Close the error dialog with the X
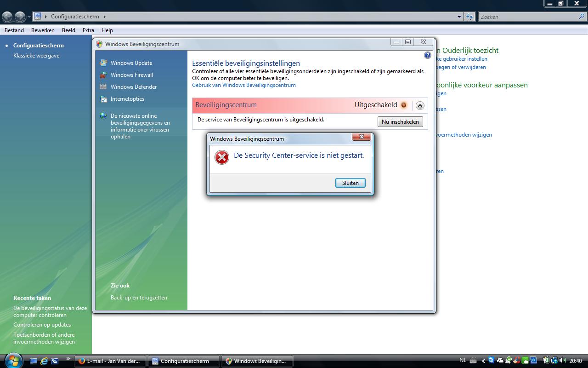This screenshot has width=588, height=368. [x=362, y=137]
